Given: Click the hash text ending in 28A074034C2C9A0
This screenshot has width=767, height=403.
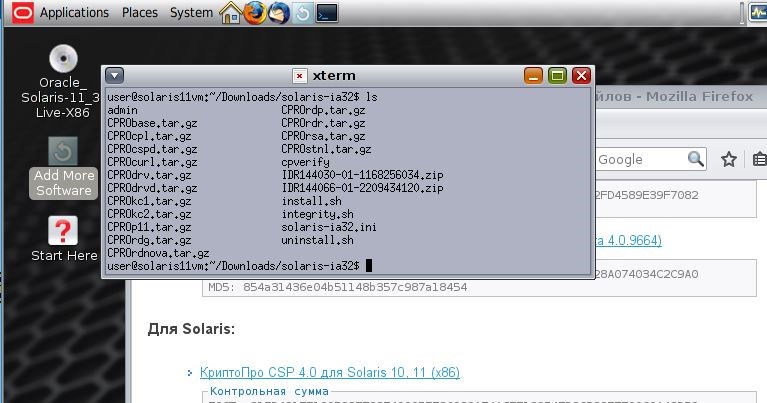Looking at the screenshot, I should coord(647,274).
